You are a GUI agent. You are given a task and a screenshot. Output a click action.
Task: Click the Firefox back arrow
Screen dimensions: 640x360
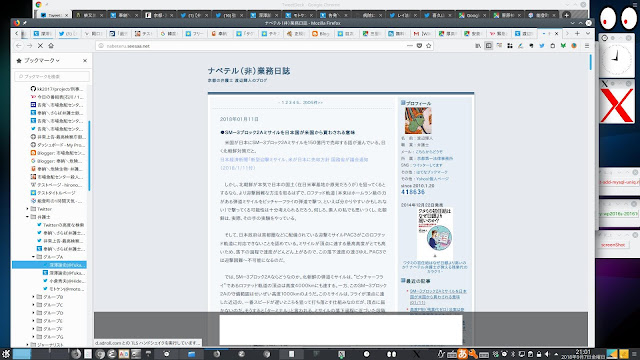pos(19,46)
